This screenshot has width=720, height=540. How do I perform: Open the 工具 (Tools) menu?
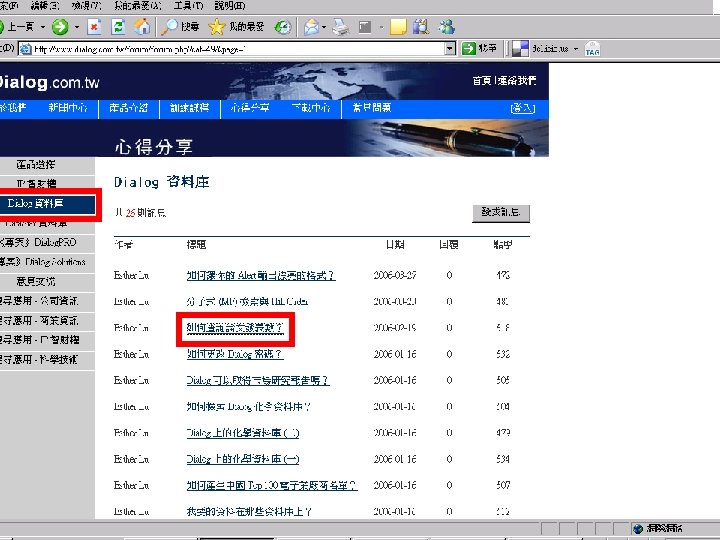[188, 6]
